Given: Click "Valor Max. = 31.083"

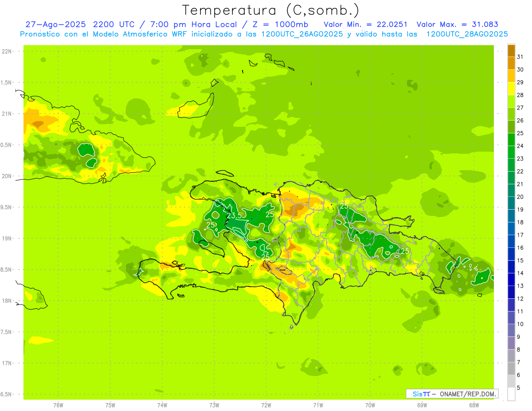Looking at the screenshot, I should 458,24.
